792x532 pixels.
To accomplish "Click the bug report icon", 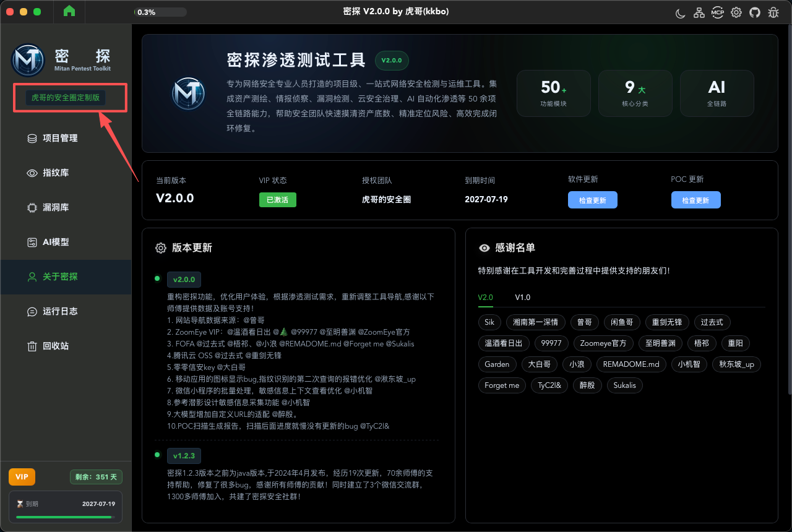I will (773, 12).
